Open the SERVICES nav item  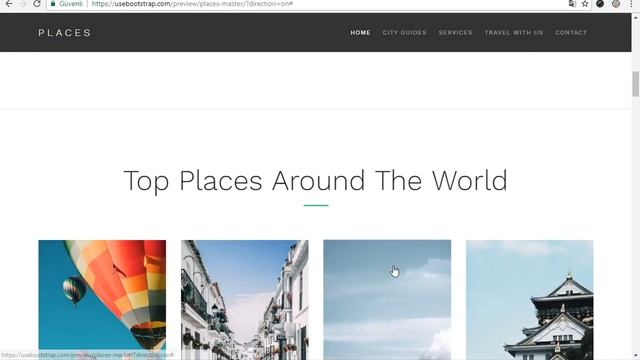pos(456,33)
